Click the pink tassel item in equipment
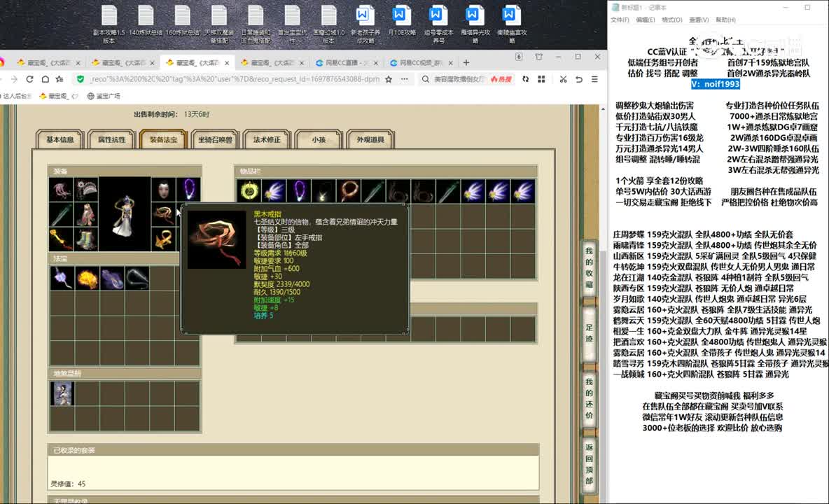 click(x=61, y=189)
